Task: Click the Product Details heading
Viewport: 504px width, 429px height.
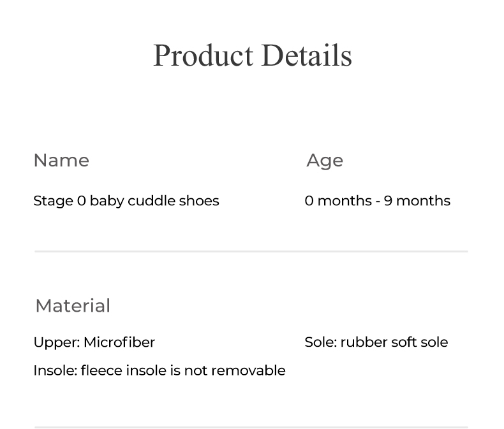Action: [x=252, y=55]
